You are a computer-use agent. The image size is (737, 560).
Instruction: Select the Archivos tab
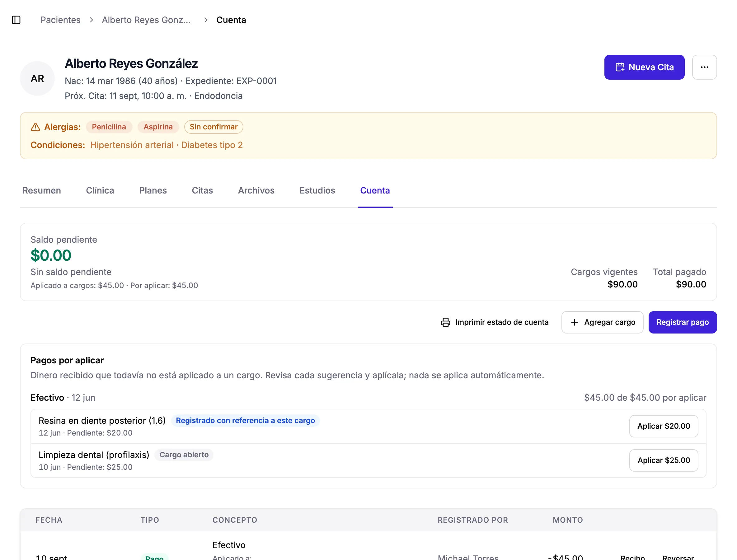tap(256, 190)
